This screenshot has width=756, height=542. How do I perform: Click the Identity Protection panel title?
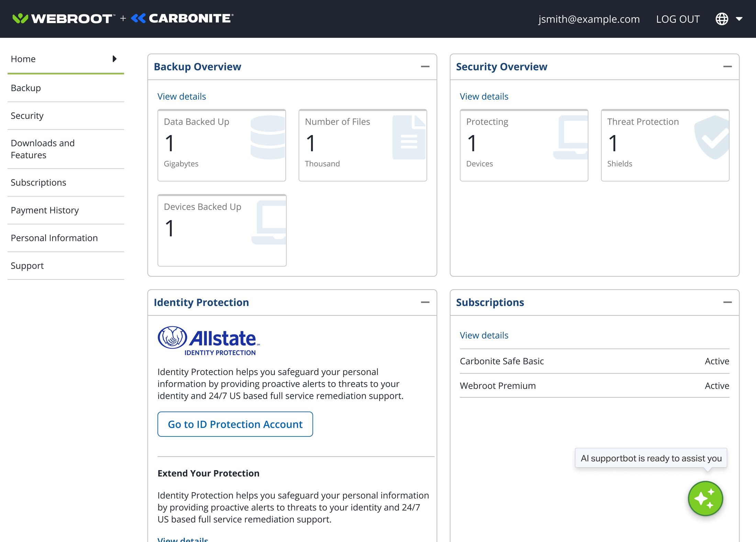click(x=201, y=302)
